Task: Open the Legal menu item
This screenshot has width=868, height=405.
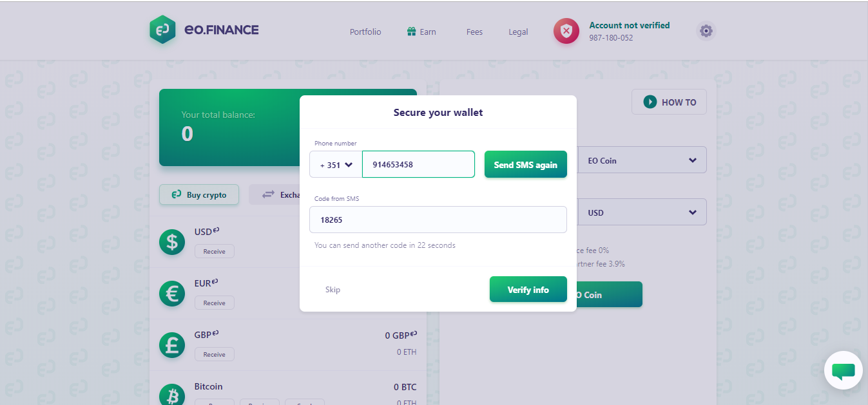Action: click(x=518, y=32)
